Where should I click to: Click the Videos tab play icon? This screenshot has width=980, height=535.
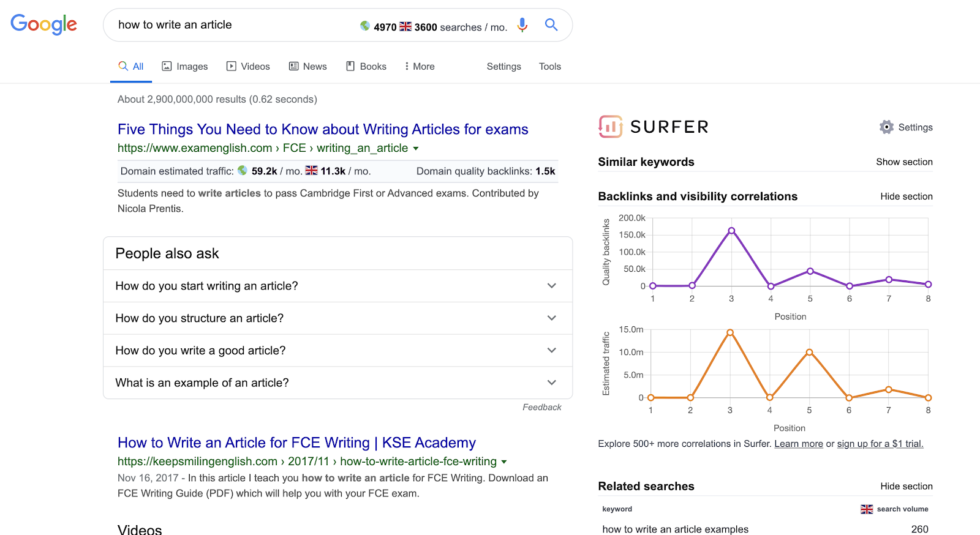pyautogui.click(x=231, y=66)
